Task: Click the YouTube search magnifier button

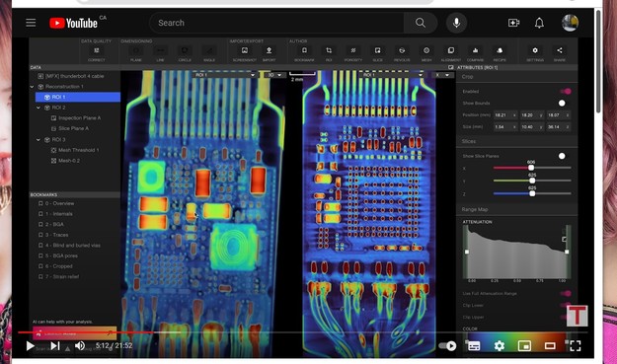Action: click(x=421, y=23)
